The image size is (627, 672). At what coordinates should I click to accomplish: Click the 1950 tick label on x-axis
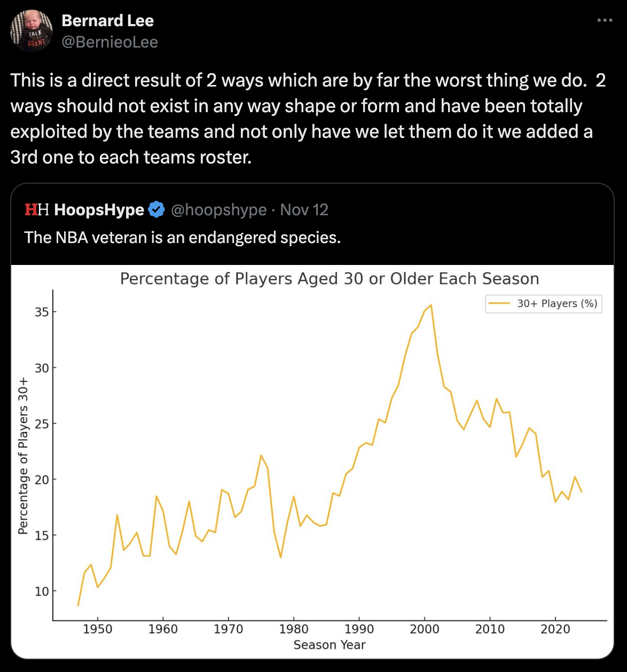pos(98,629)
